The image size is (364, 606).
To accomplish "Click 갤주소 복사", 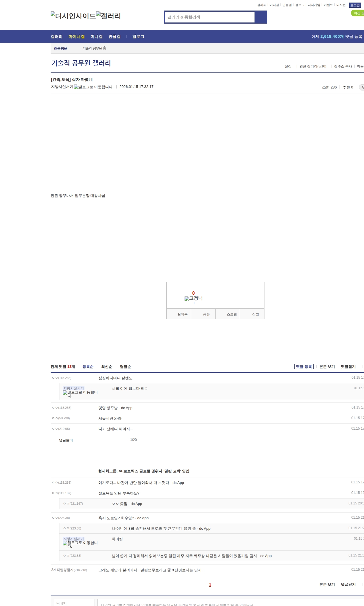I will (x=343, y=66).
